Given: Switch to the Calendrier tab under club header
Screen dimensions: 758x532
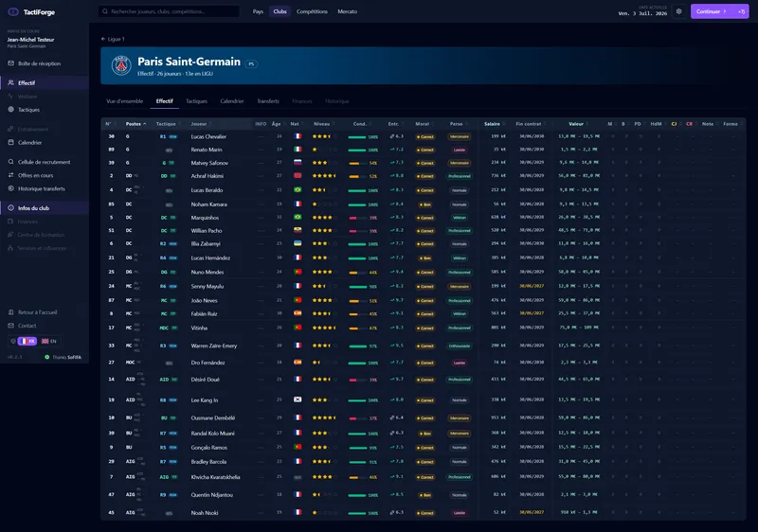Looking at the screenshot, I should pyautogui.click(x=232, y=101).
